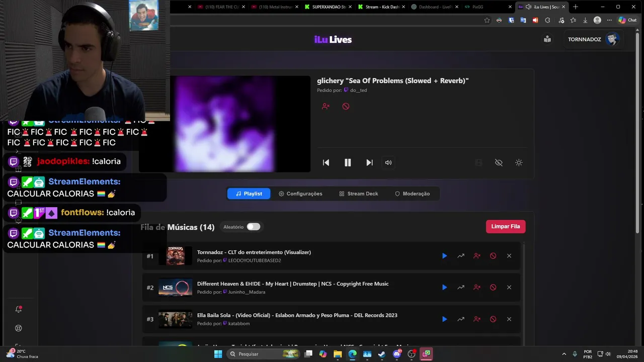Screen dimensions: 644x362
Task: Open Steam from the taskbar
Action: pos(382,354)
